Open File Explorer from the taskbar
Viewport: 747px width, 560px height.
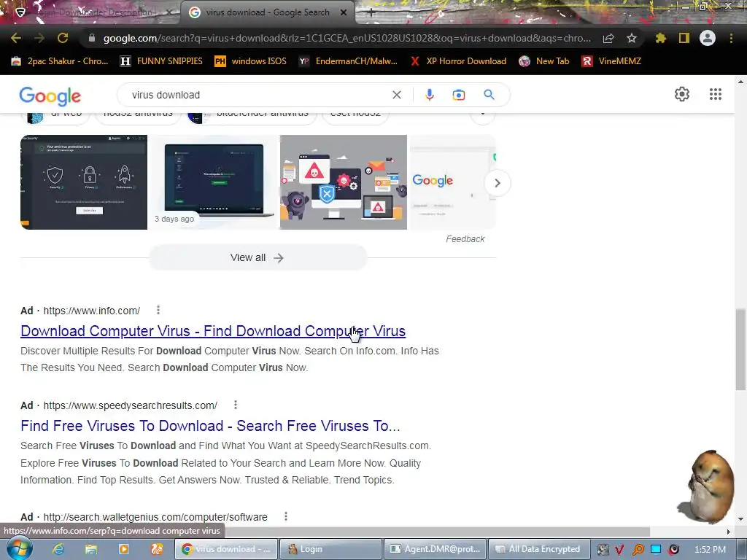pyautogui.click(x=91, y=549)
